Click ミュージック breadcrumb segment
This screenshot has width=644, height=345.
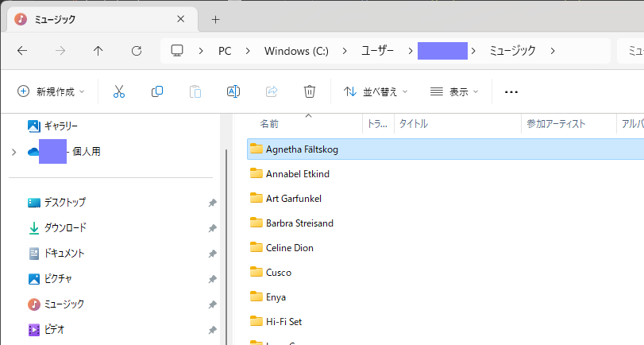point(512,51)
